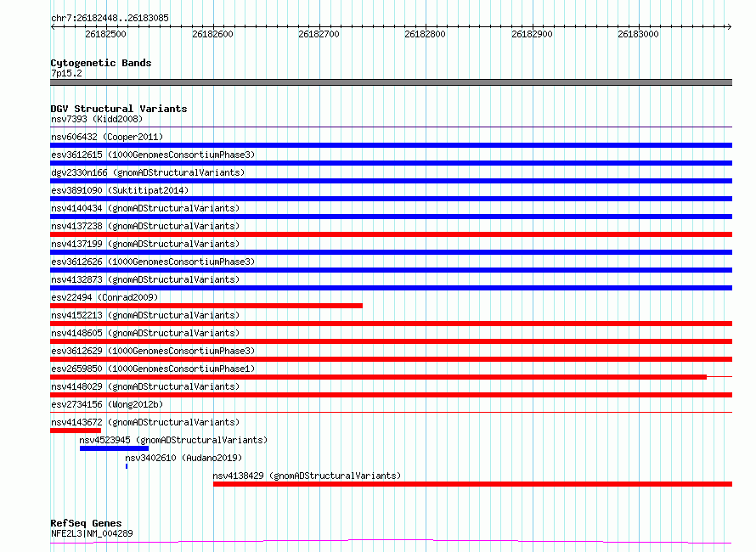Viewport: 756px width, 552px height.
Task: Click the NFE2L3|NM_004289 RefSeq gene label
Action: point(92,533)
